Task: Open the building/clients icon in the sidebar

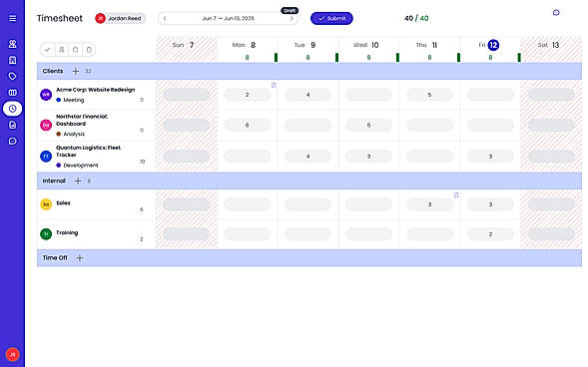Action: pyautogui.click(x=12, y=60)
